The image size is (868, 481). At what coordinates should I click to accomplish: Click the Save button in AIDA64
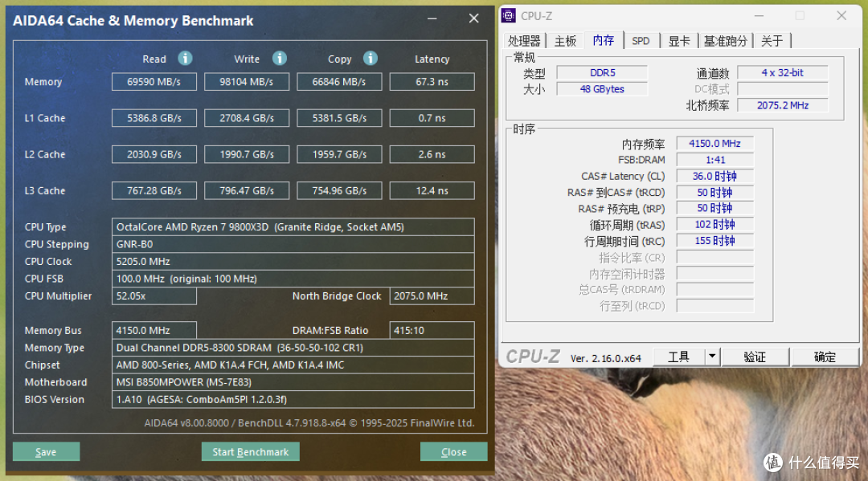click(x=46, y=451)
